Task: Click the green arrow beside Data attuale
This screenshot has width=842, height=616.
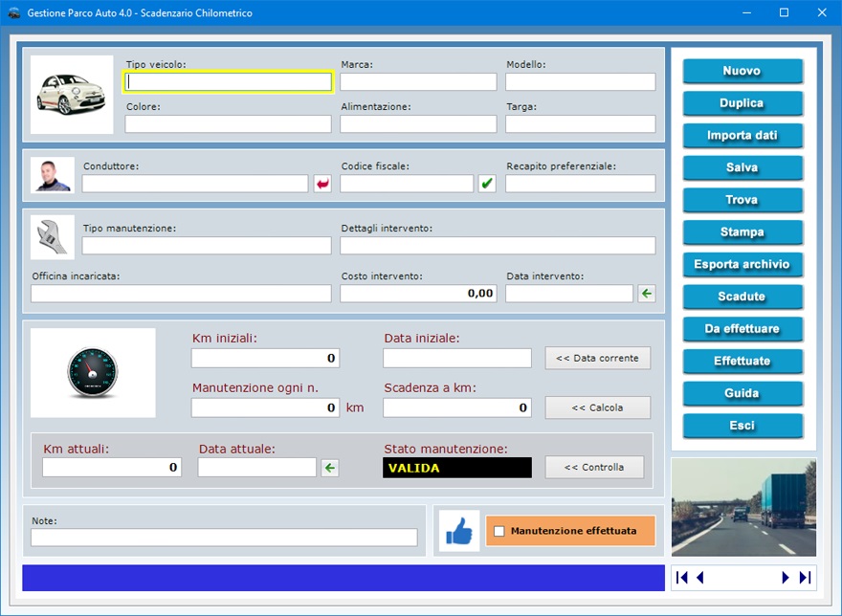Action: [330, 468]
